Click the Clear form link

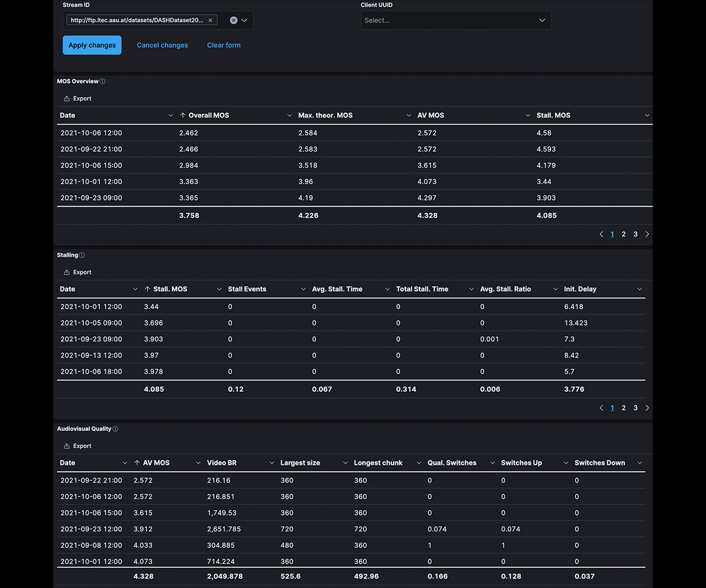point(224,45)
